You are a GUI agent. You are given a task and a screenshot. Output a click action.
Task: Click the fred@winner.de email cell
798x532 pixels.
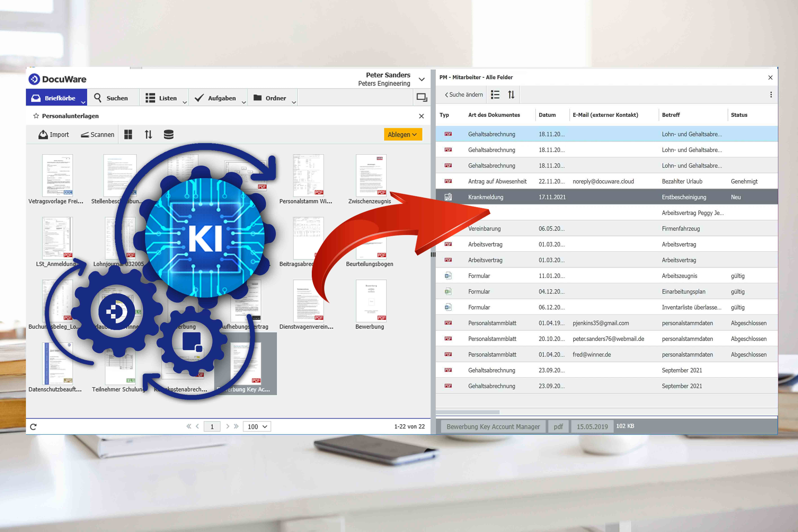click(x=592, y=355)
